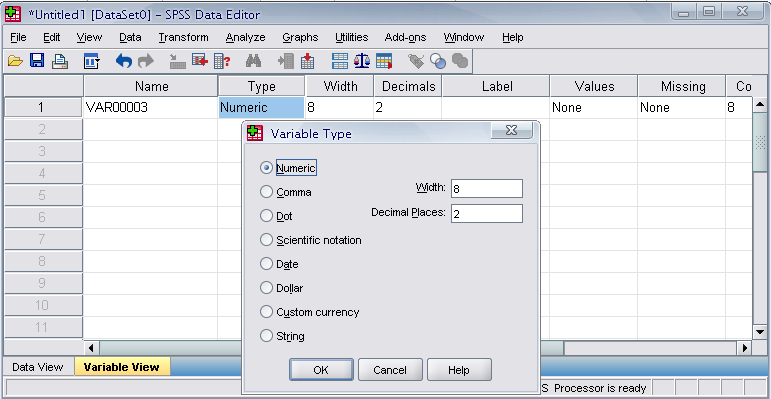Click the Width input field in dialog
Image resolution: width=771 pixels, height=399 pixels.
click(x=487, y=188)
